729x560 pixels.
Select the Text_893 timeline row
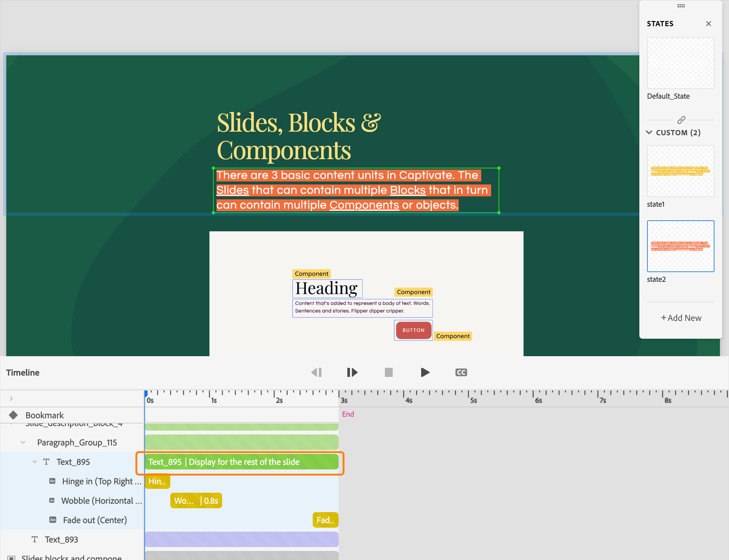tap(62, 539)
